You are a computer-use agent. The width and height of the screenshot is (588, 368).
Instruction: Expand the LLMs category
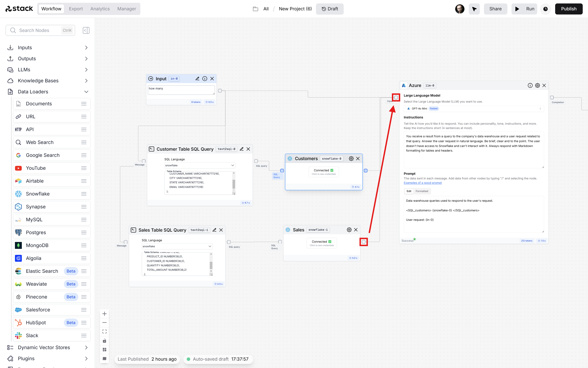point(48,70)
